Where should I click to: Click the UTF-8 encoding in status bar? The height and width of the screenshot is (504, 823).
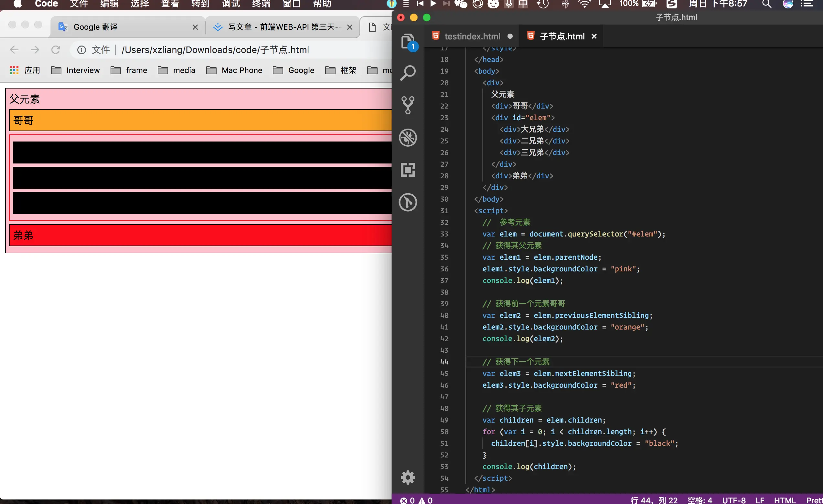[733, 500]
